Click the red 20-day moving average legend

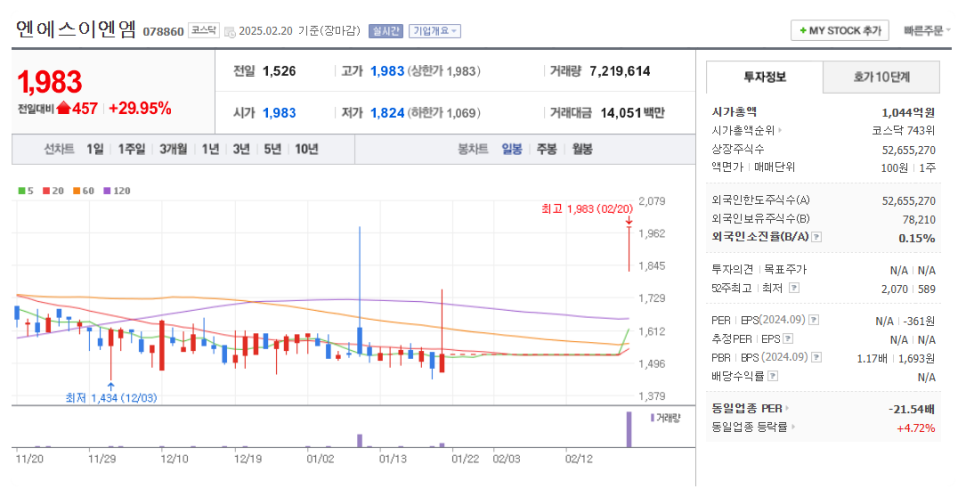tap(54, 191)
